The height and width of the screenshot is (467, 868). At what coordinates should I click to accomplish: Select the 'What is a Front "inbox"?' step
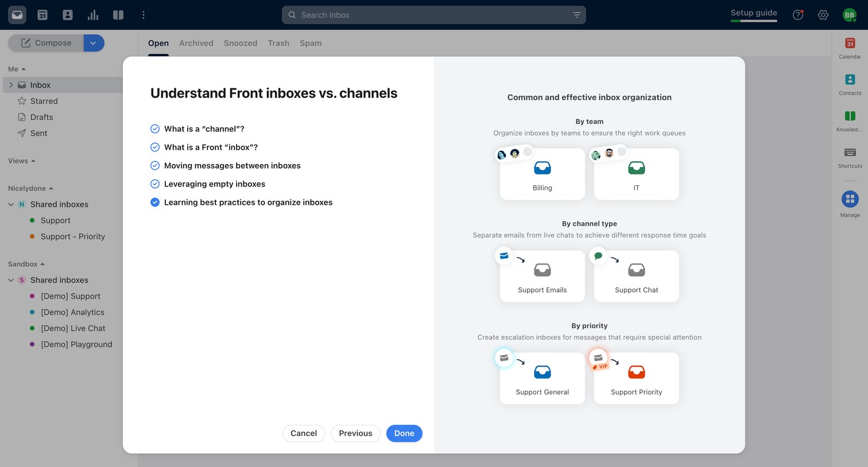click(204, 147)
